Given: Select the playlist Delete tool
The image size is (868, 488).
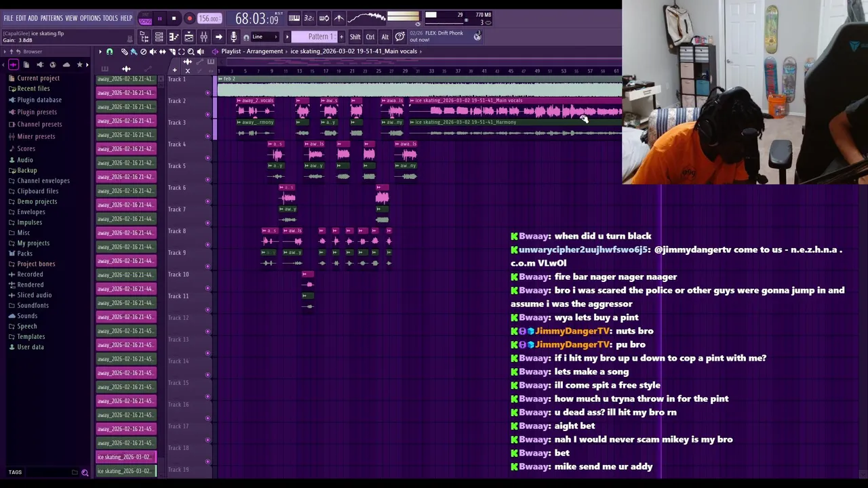Looking at the screenshot, I should tap(143, 52).
